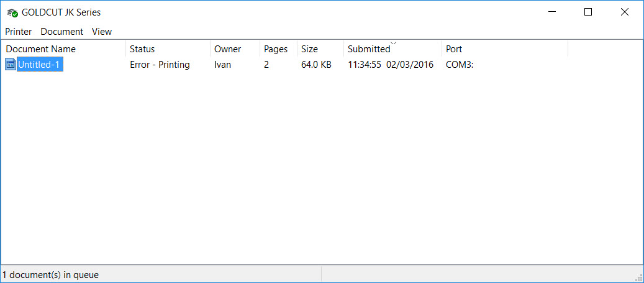Click the 'Error - Printing' status cell

coord(160,65)
